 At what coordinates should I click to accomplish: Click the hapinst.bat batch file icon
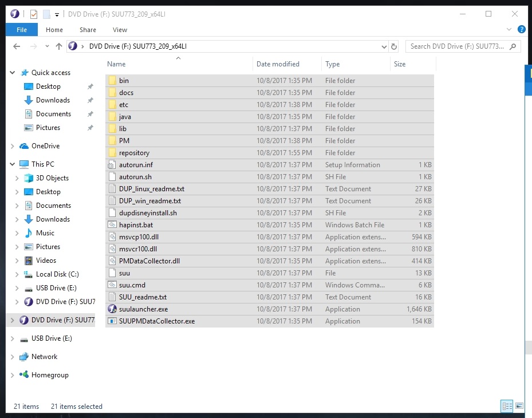pyautogui.click(x=112, y=225)
